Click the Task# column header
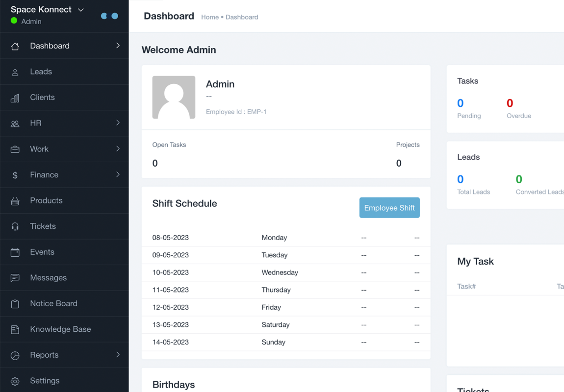564x392 pixels. (x=466, y=286)
